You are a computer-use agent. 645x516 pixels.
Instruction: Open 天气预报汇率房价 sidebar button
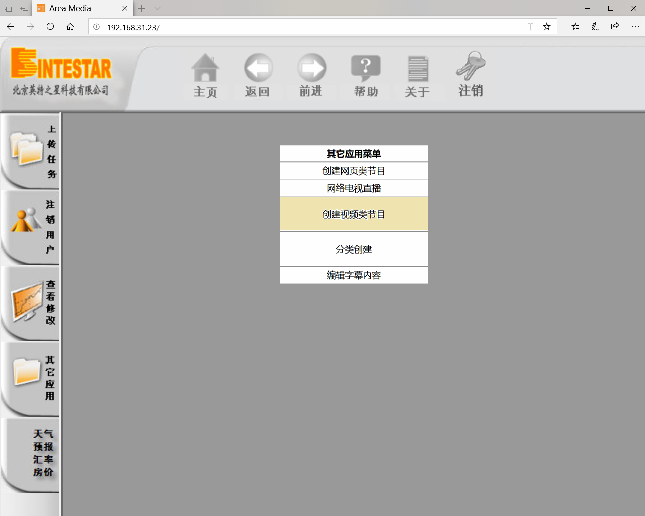pyautogui.click(x=30, y=454)
